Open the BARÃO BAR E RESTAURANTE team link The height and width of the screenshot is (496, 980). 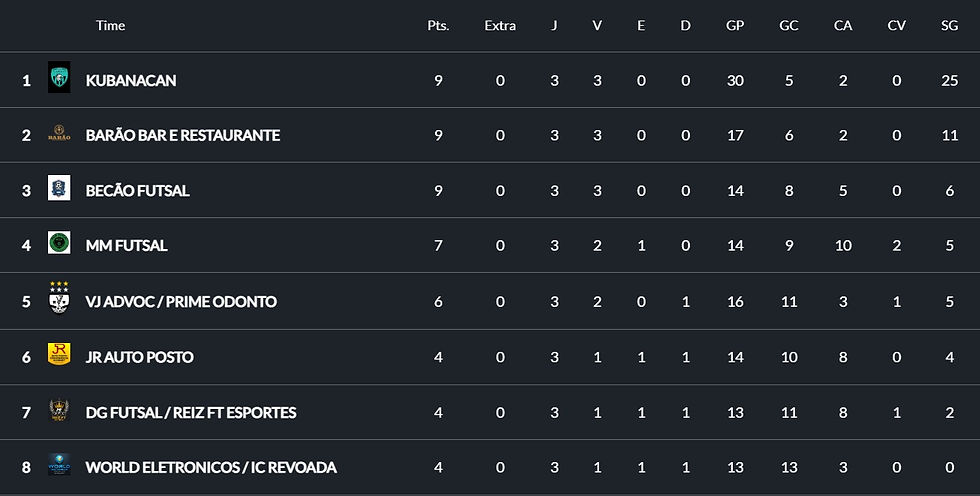click(x=183, y=135)
